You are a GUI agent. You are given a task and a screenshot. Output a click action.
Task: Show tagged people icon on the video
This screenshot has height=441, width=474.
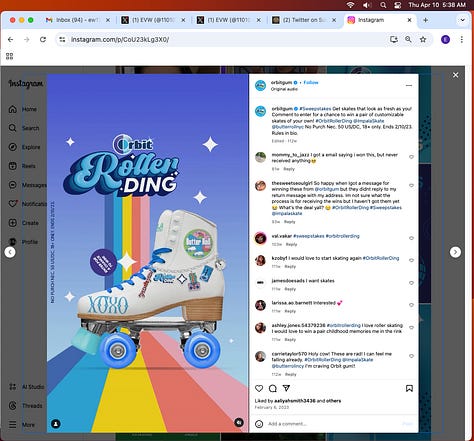click(x=56, y=424)
